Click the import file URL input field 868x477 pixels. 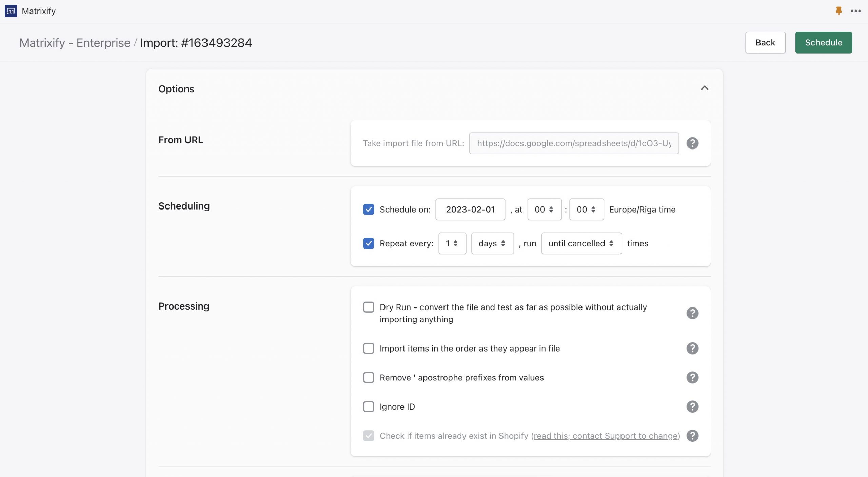point(574,143)
